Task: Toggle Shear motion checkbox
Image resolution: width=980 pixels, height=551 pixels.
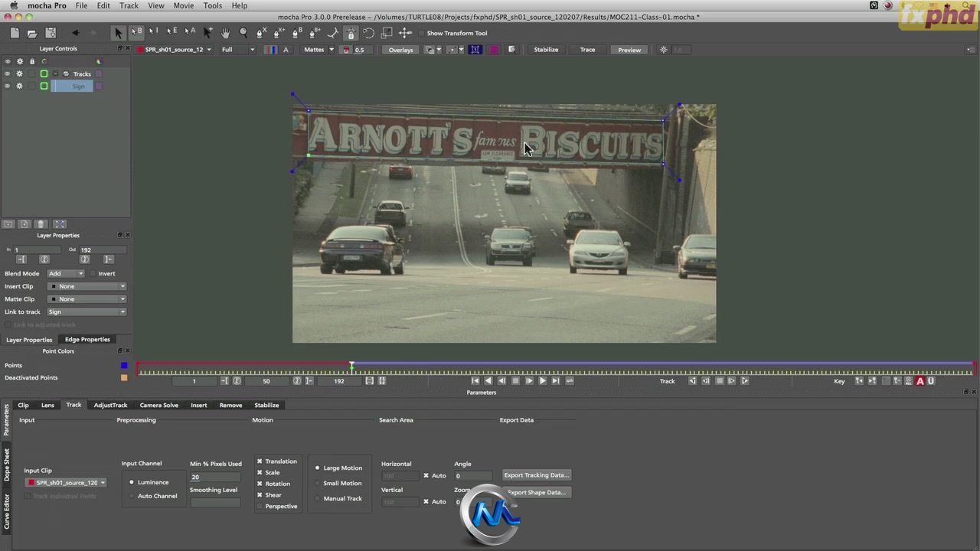Action: [x=260, y=494]
